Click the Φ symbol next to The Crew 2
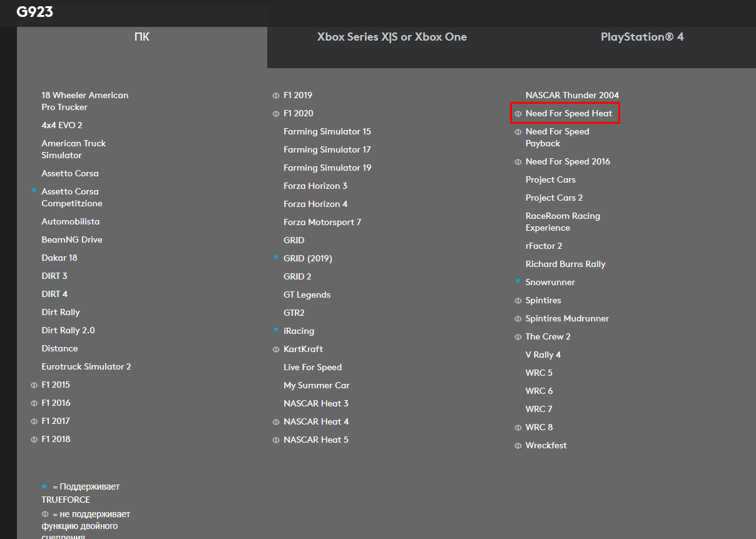 (x=518, y=337)
